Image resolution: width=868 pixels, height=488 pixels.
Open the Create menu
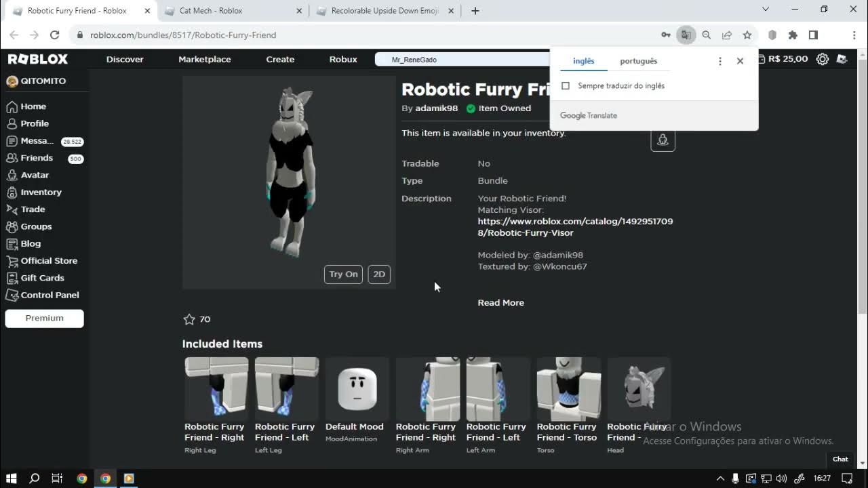(x=280, y=59)
